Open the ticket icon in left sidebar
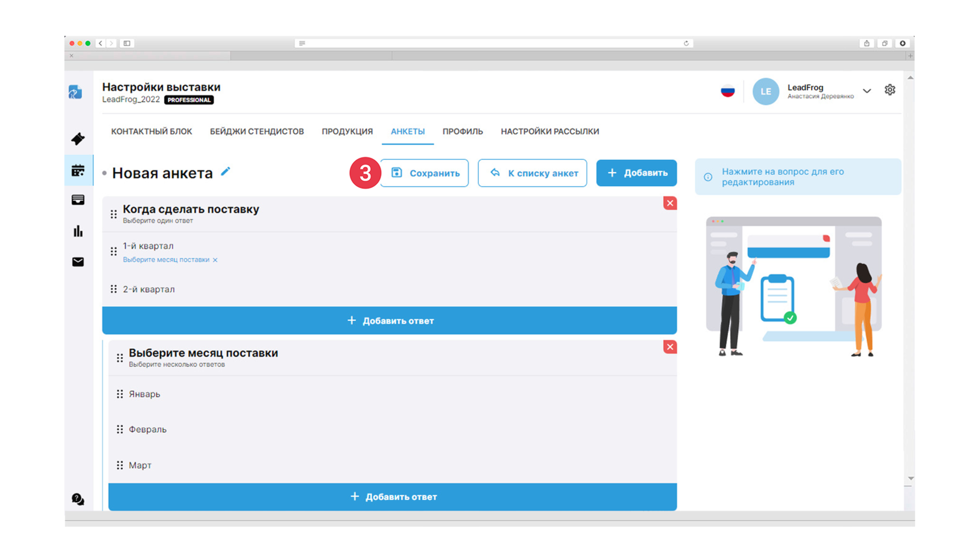The width and height of the screenshot is (980, 560). pos(78,139)
